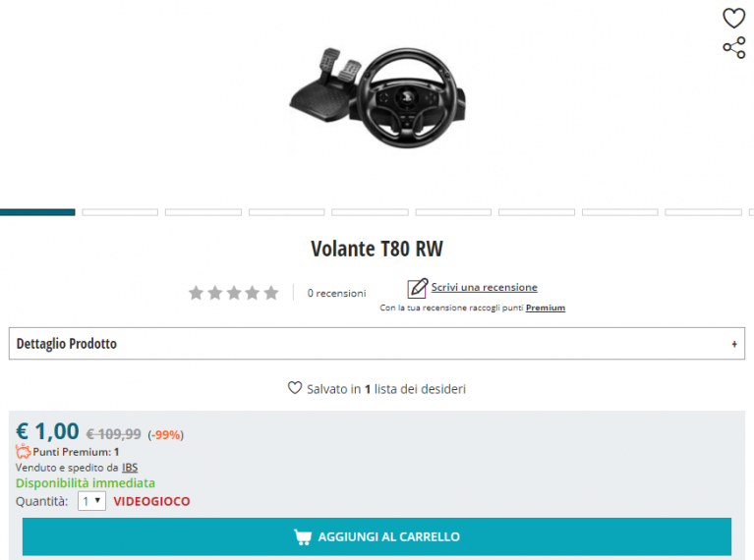
Task: Open the IBS seller link
Action: point(130,468)
